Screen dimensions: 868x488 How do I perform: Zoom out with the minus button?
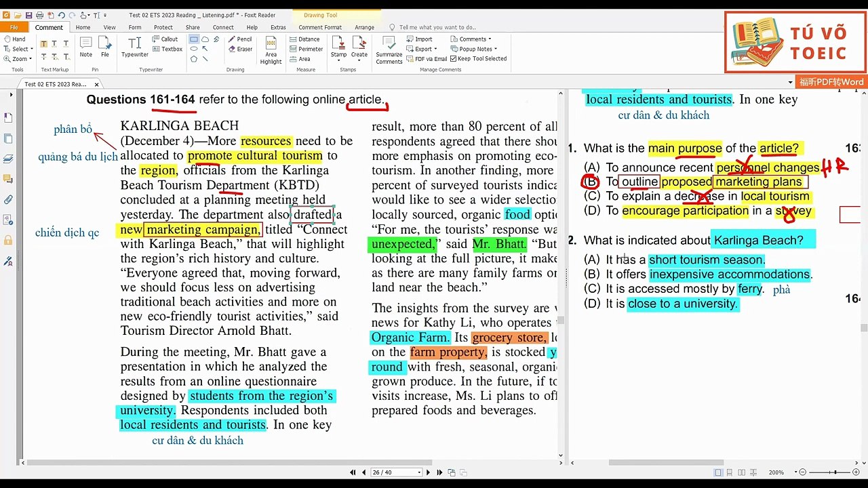pyautogui.click(x=803, y=472)
